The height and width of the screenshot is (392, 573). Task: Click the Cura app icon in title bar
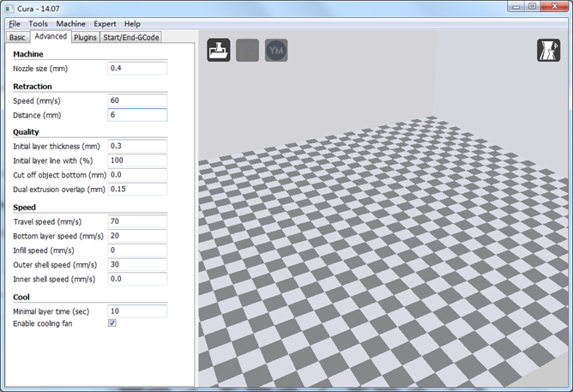point(9,9)
